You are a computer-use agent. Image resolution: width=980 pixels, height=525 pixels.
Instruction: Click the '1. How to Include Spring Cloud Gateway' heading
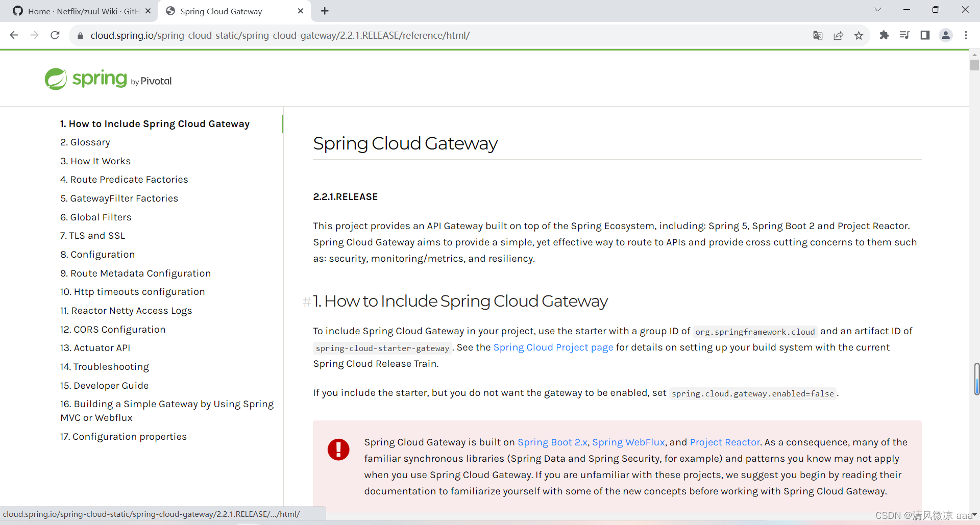coord(460,301)
